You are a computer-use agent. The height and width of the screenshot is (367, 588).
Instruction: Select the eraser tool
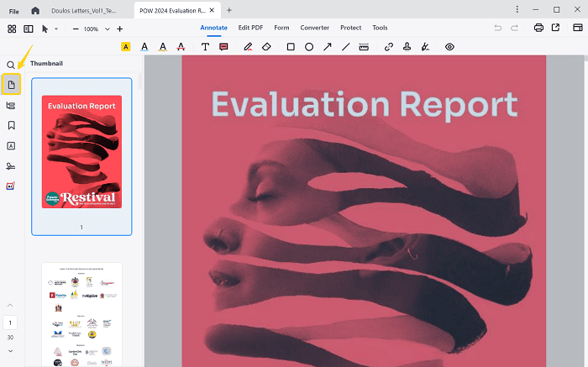pos(266,47)
